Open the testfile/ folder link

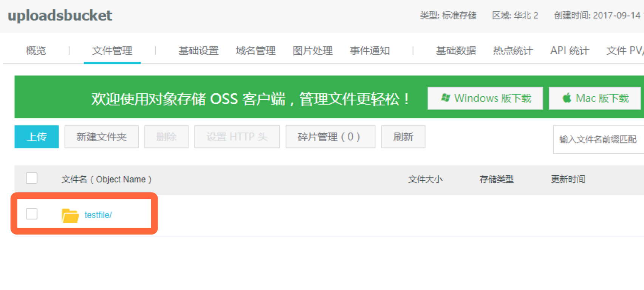(x=98, y=215)
